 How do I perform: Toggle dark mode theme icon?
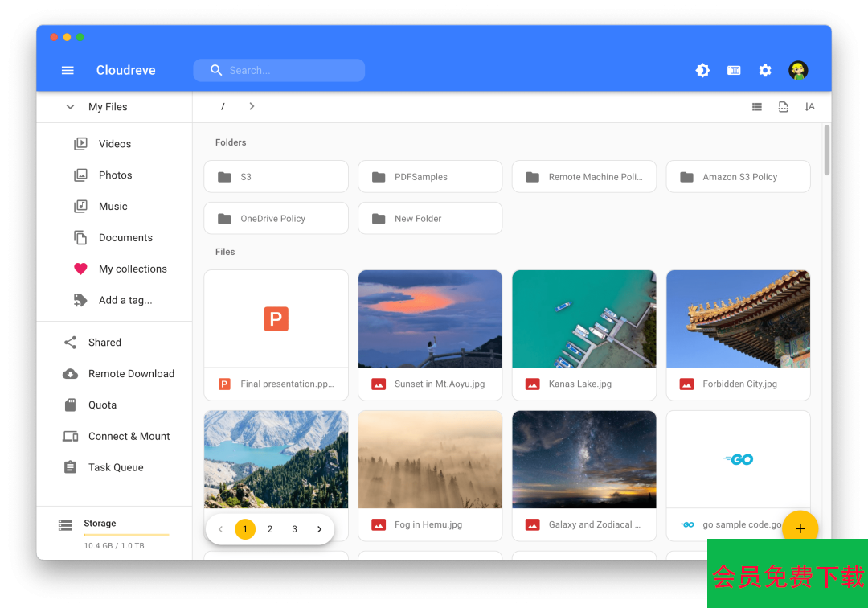click(x=702, y=71)
